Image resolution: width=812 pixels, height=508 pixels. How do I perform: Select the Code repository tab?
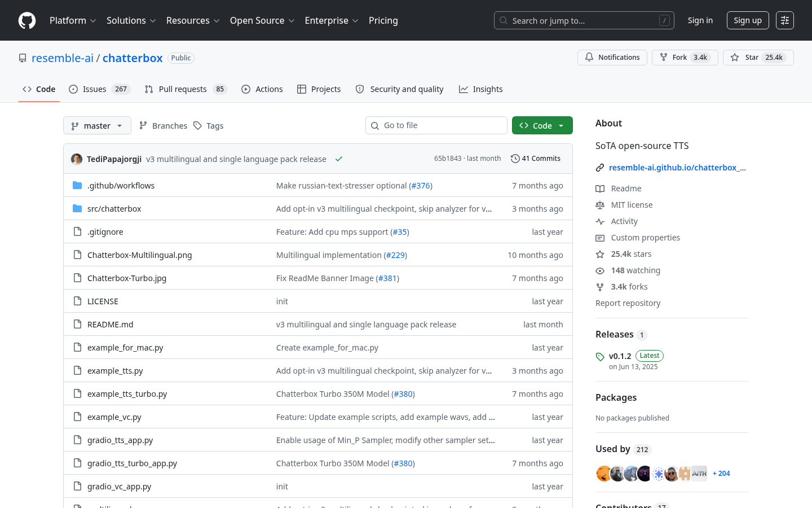click(x=39, y=89)
